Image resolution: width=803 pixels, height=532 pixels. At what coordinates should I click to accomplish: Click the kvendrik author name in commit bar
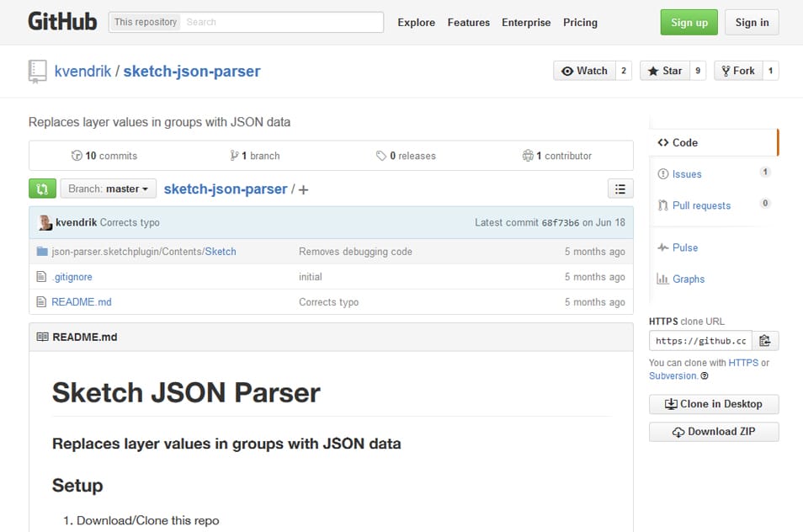77,223
